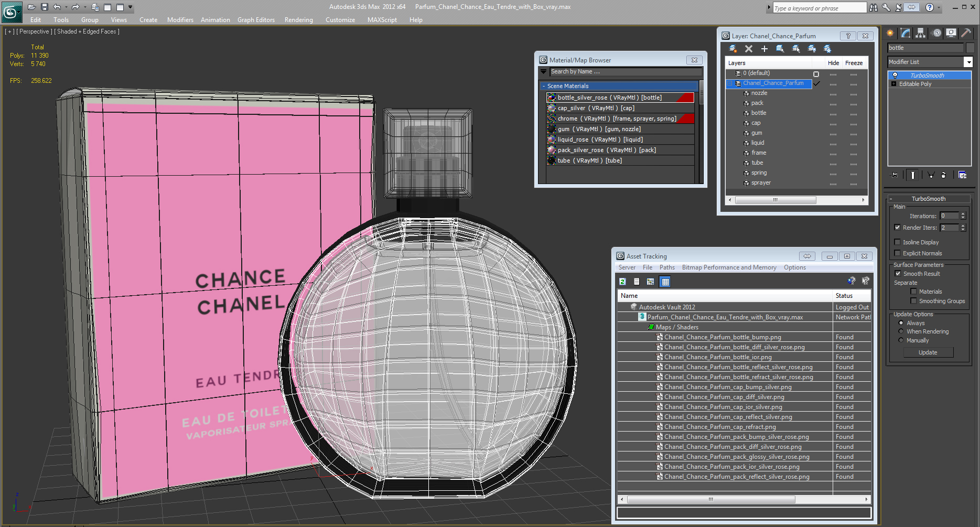Toggle the TurboSmooth modifier lightbulb
Image resolution: width=980 pixels, height=527 pixels.
pyautogui.click(x=895, y=76)
